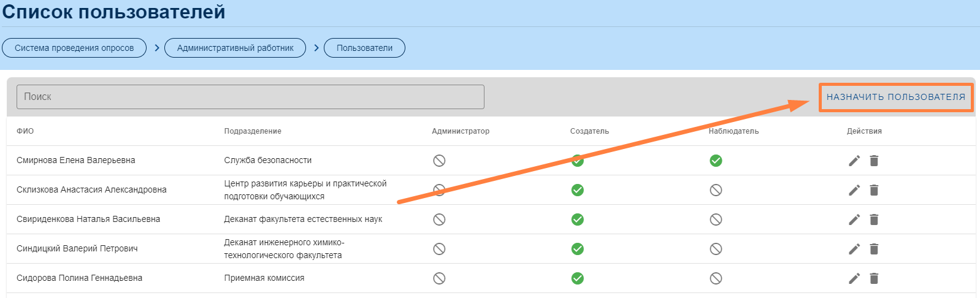This screenshot has height=298, width=980.
Task: Toggle Создатель checkmark for Склизкова Анастасия
Action: [x=577, y=190]
